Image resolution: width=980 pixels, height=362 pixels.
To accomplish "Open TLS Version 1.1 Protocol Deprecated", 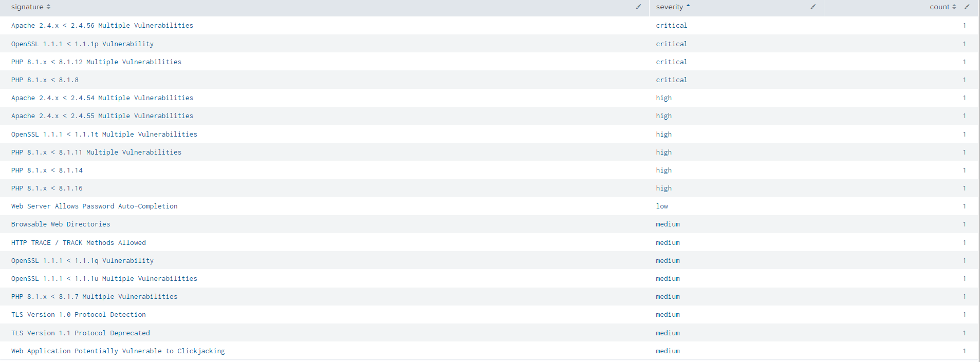I will pyautogui.click(x=81, y=333).
